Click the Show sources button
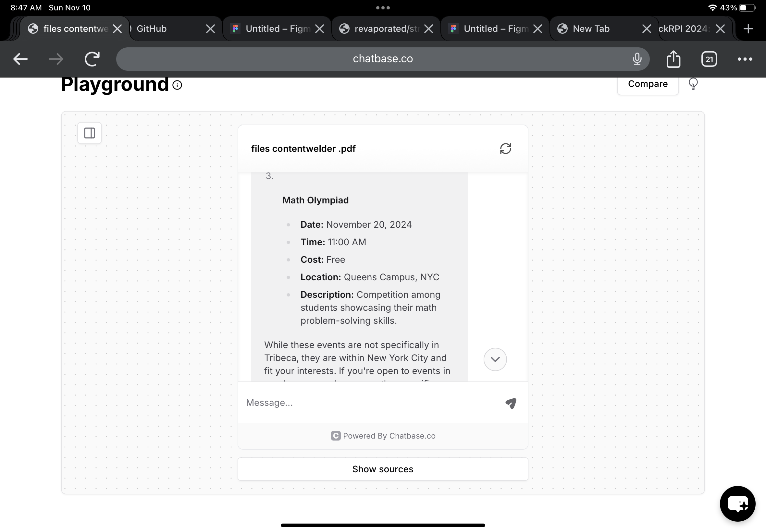 click(382, 469)
